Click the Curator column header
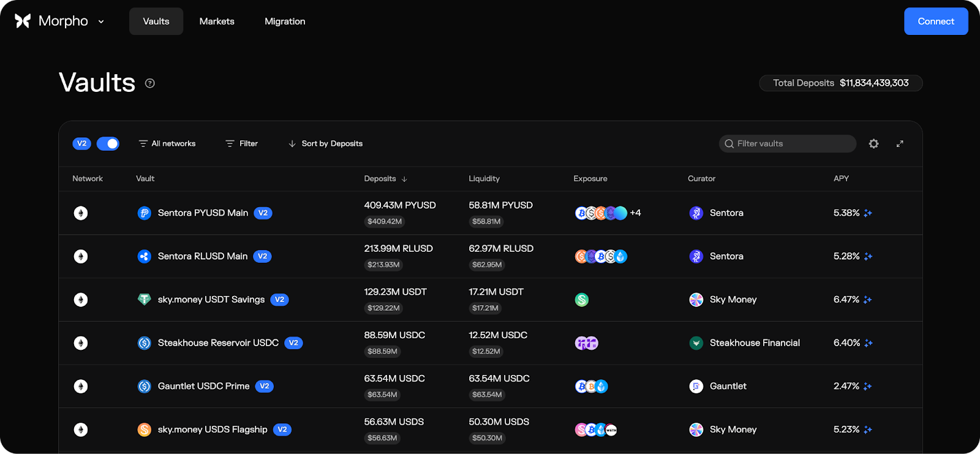This screenshot has width=980, height=454. (701, 179)
